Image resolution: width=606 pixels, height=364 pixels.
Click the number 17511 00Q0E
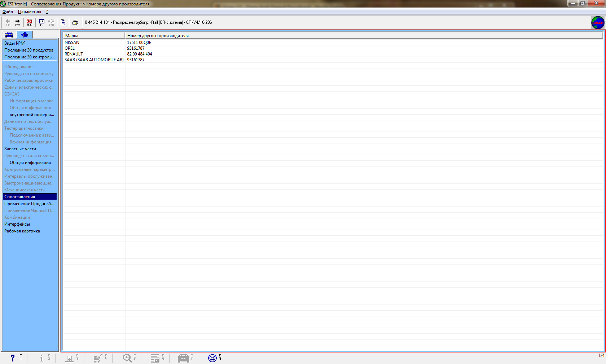(139, 43)
